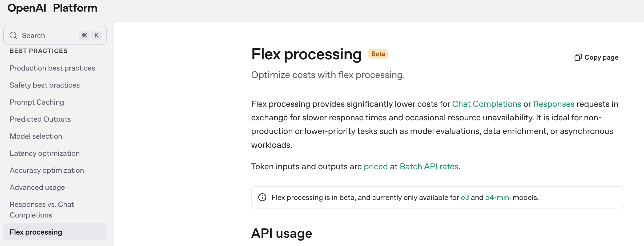The image size is (644, 246).
Task: Follow the Chat Completions link
Action: pyautogui.click(x=487, y=104)
